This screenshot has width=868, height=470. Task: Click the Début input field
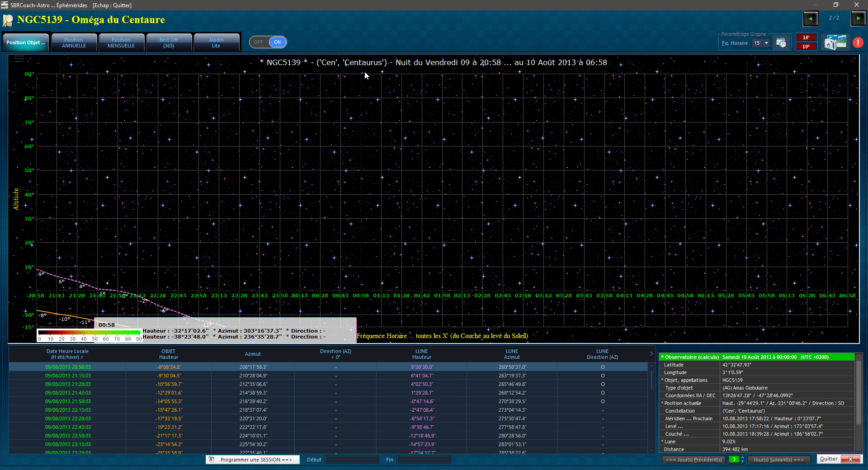pyautogui.click(x=352, y=460)
